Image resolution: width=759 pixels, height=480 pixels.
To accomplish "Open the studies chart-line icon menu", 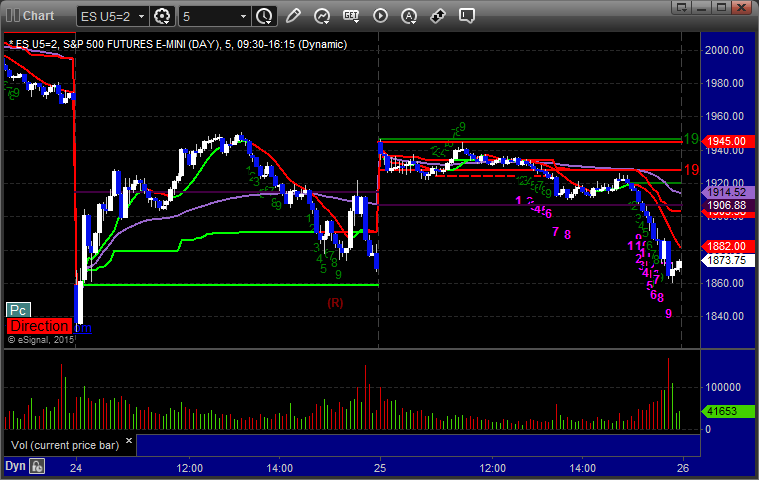I will [322, 16].
